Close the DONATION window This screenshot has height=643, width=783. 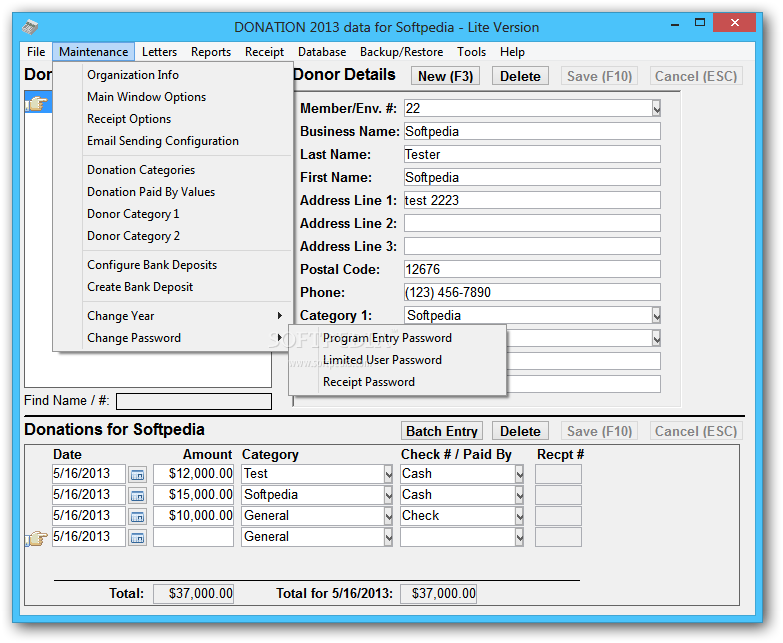[x=734, y=22]
